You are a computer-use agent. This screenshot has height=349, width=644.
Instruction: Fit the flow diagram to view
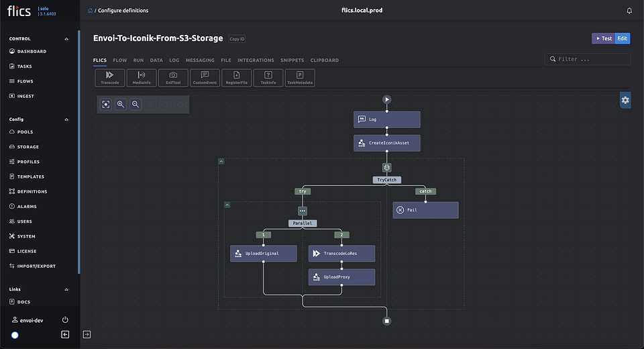pos(106,104)
